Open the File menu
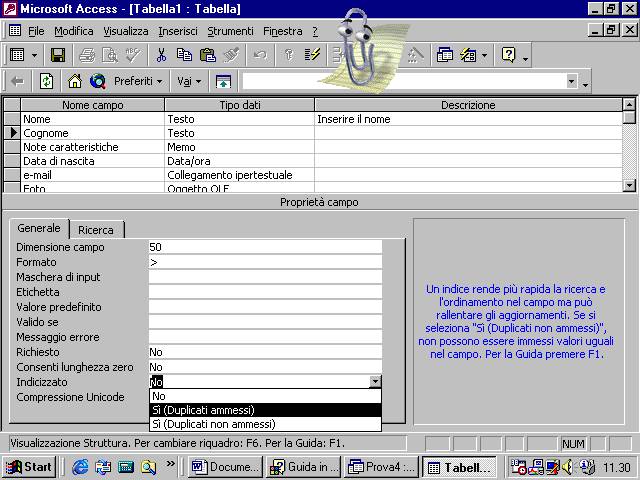Image resolution: width=640 pixels, height=480 pixels. click(36, 31)
